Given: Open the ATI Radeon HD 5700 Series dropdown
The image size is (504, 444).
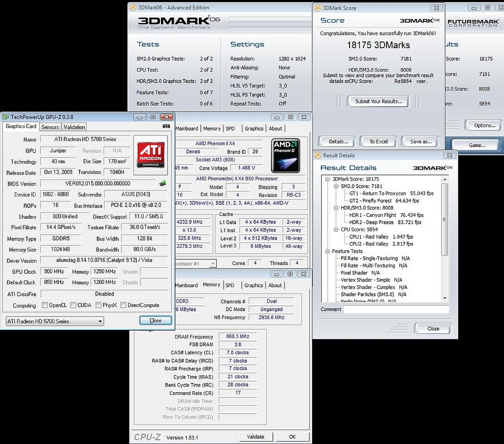Looking at the screenshot, I should (55, 321).
